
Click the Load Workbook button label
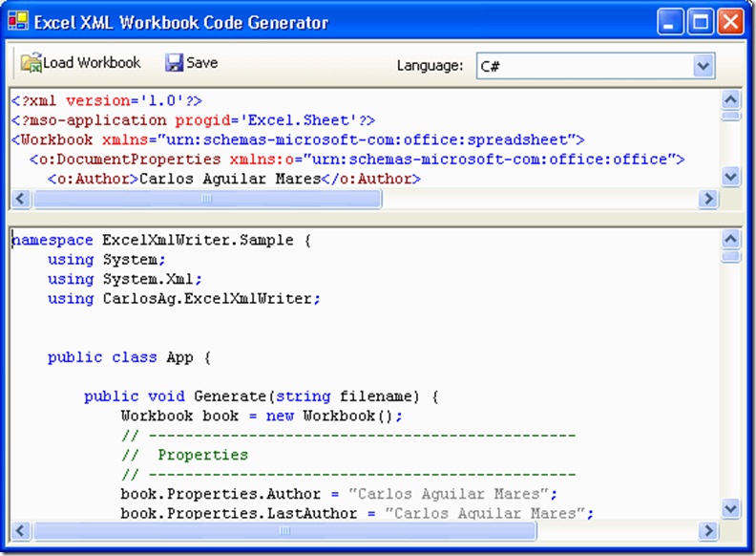click(x=92, y=63)
